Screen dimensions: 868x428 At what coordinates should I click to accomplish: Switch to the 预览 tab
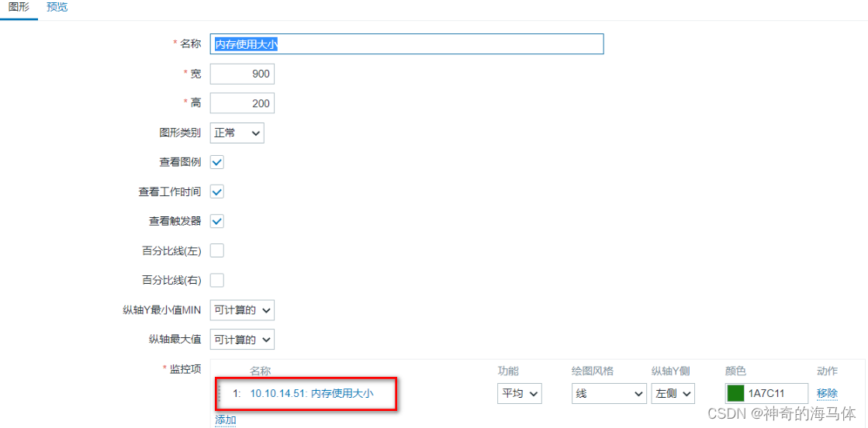[x=57, y=9]
